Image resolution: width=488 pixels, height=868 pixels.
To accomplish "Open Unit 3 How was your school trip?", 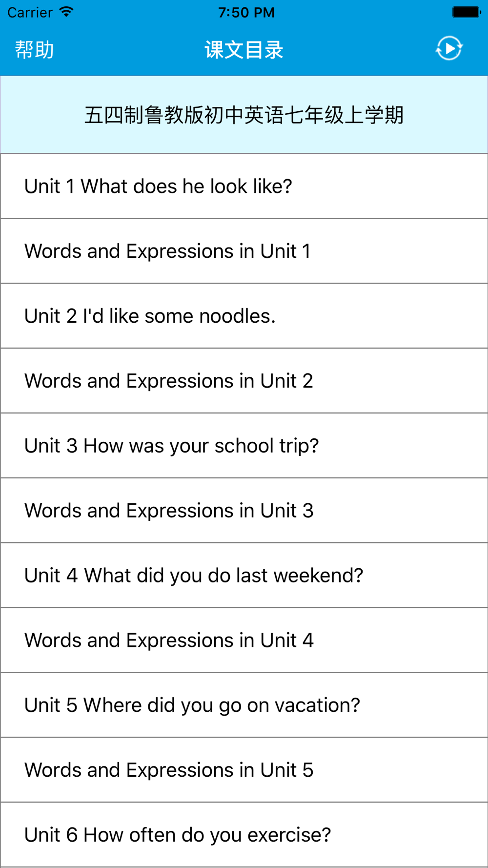I will coord(244,446).
